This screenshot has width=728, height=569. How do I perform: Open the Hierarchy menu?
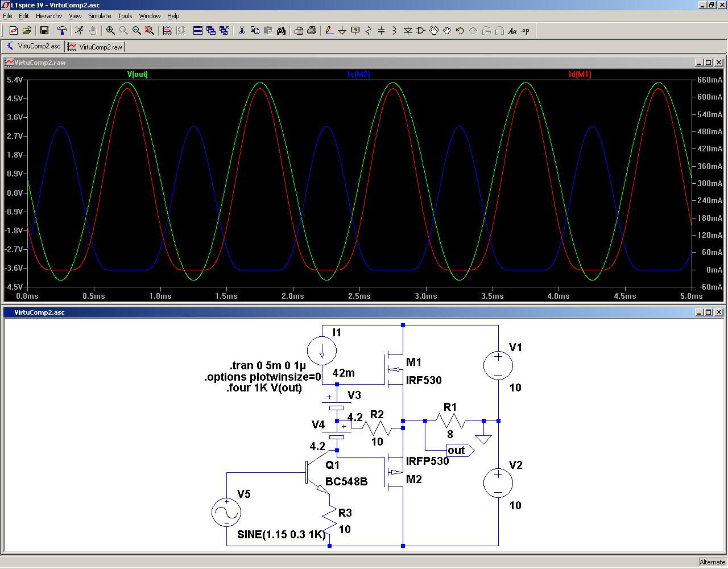49,16
